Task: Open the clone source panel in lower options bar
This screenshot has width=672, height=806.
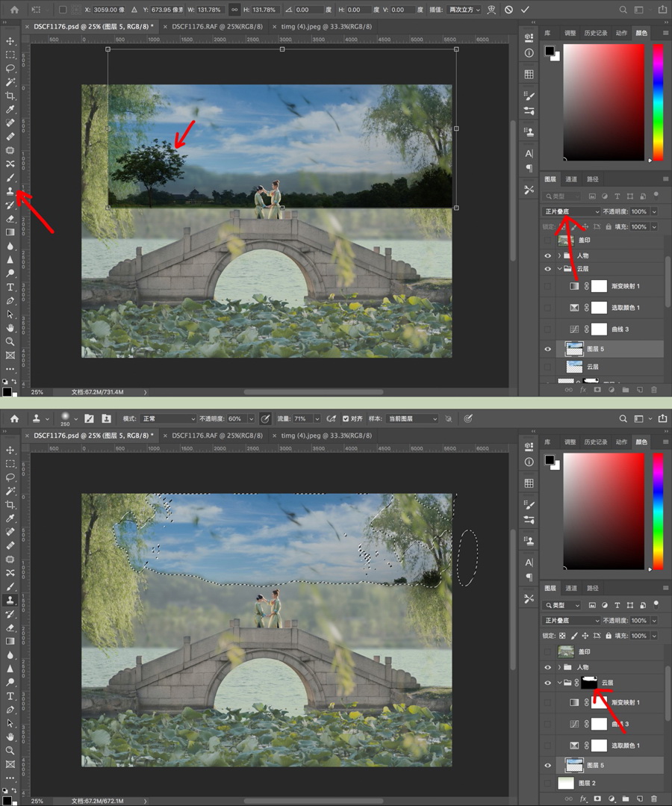Action: coord(106,419)
